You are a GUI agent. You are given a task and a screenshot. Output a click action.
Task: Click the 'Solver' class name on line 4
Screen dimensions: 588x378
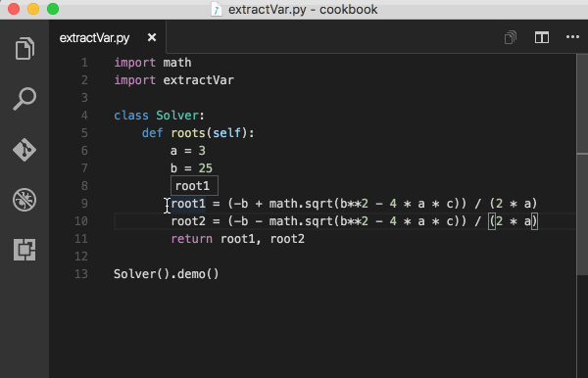[177, 116]
